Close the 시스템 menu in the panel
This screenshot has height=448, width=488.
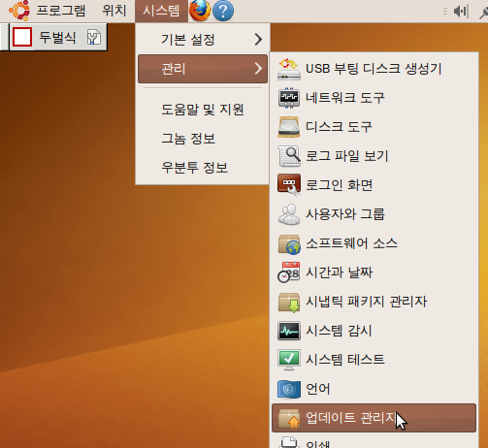coord(161,11)
